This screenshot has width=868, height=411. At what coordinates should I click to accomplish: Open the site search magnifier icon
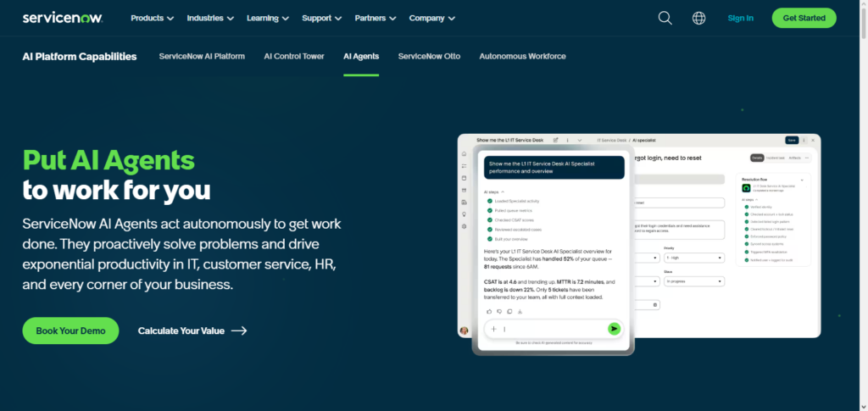point(665,19)
